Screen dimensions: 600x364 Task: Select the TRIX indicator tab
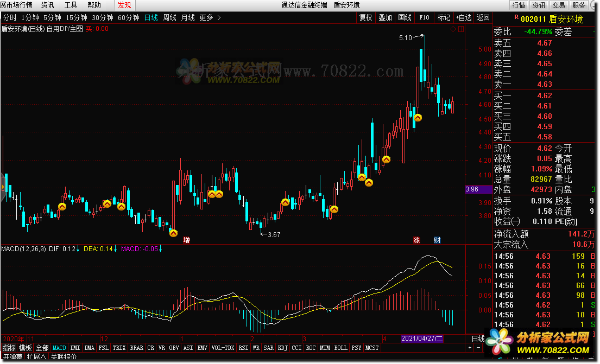[119, 348]
